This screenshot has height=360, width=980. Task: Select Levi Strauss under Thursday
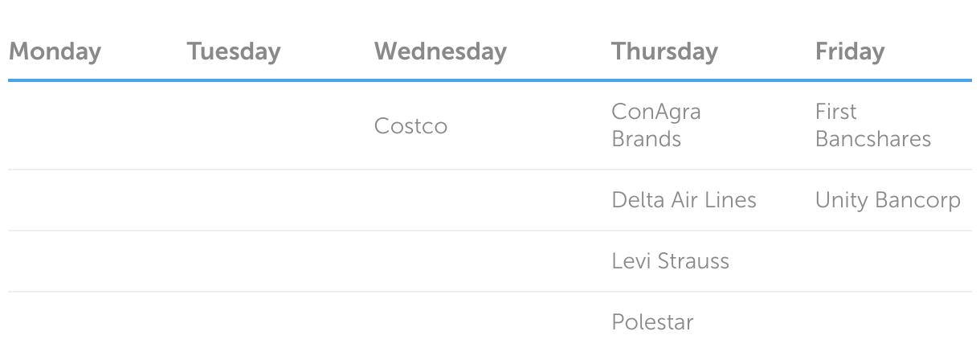tap(670, 261)
